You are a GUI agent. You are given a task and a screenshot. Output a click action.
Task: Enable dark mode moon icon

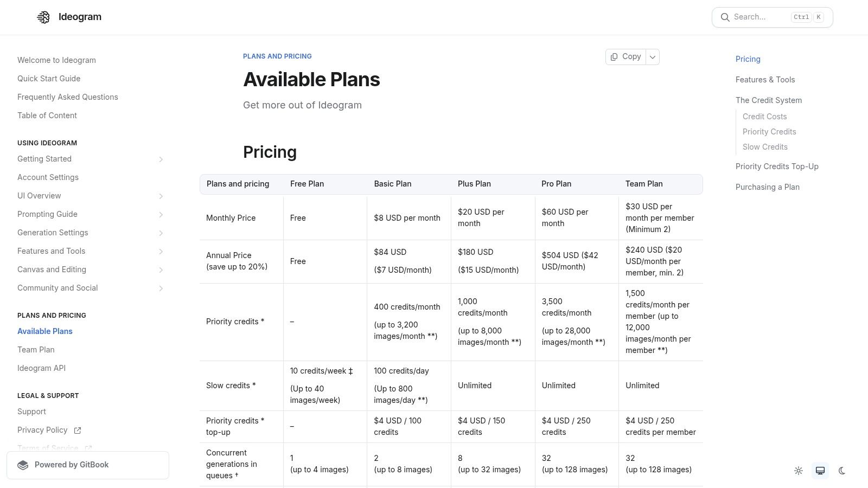[842, 471]
